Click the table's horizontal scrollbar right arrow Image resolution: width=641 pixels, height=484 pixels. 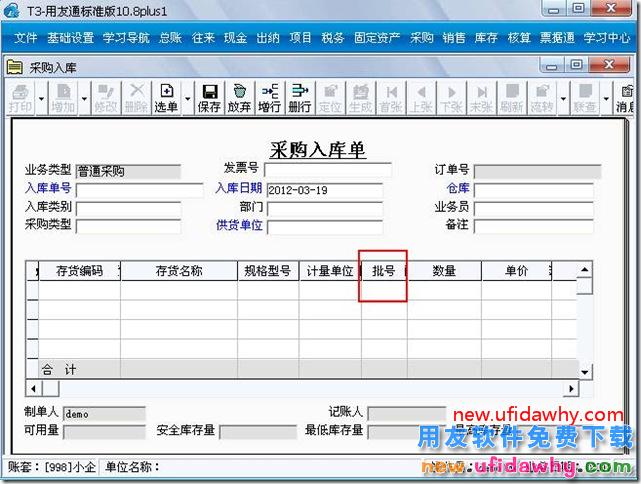571,388
